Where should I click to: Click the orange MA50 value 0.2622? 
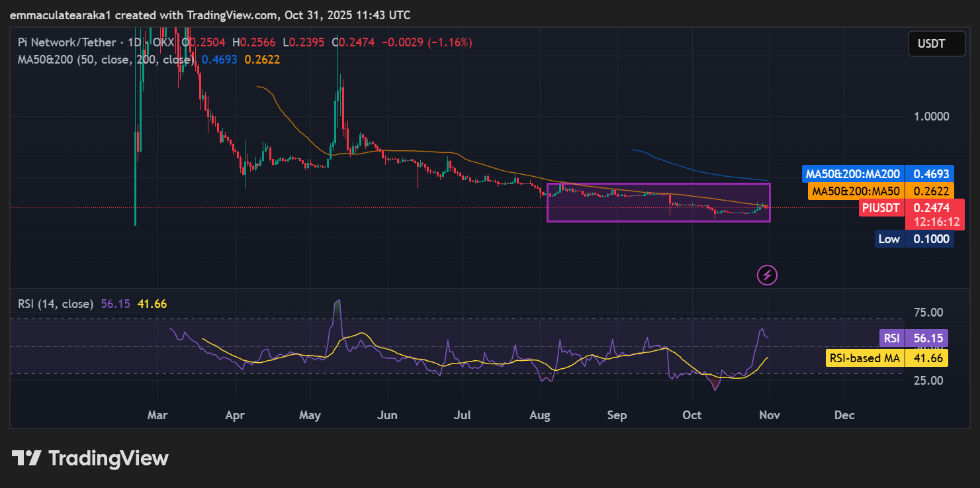(x=263, y=60)
